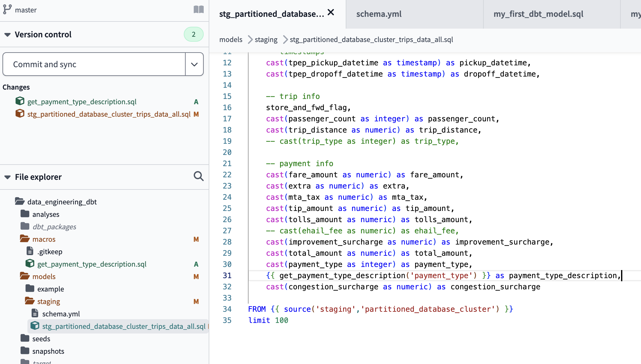
Task: Click the green cube icon in Changes list
Action: (20, 101)
